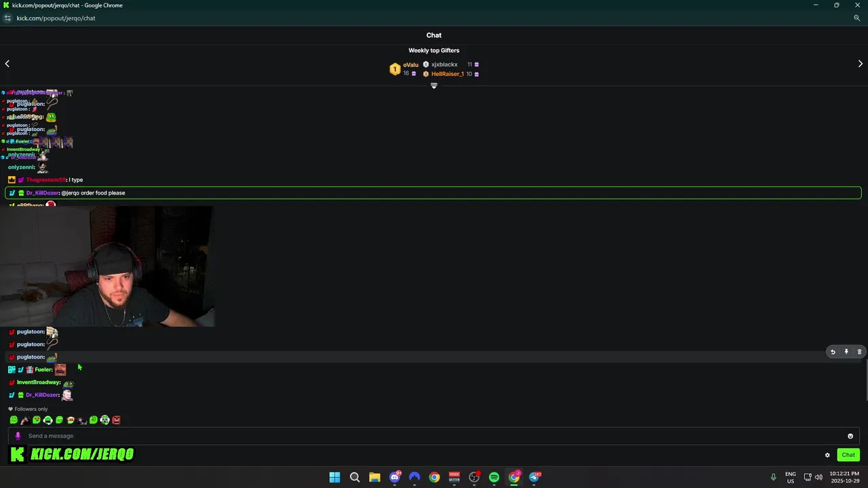Click the pink gift badge beside Fueler
The height and width of the screenshot is (488, 868).
coord(30,369)
